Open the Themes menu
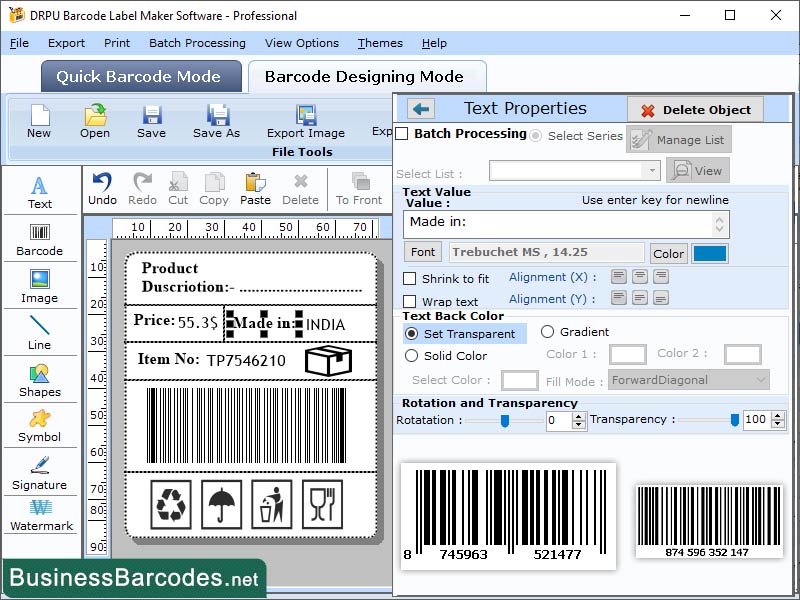 (380, 43)
